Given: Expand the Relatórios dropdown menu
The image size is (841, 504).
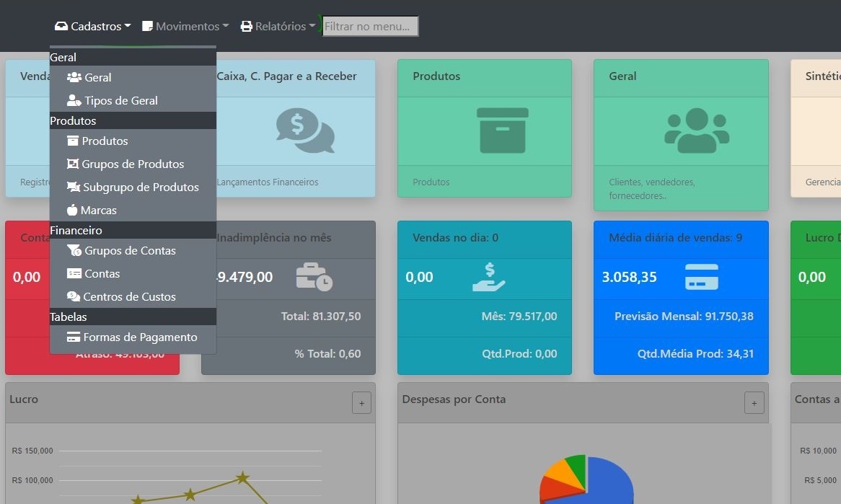Looking at the screenshot, I should (278, 27).
